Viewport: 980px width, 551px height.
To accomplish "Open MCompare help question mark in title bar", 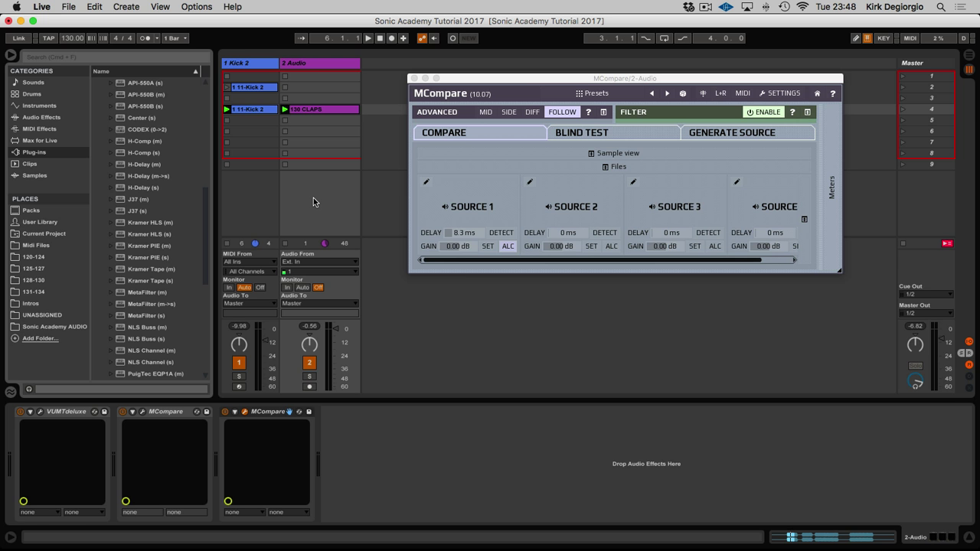I will point(832,93).
